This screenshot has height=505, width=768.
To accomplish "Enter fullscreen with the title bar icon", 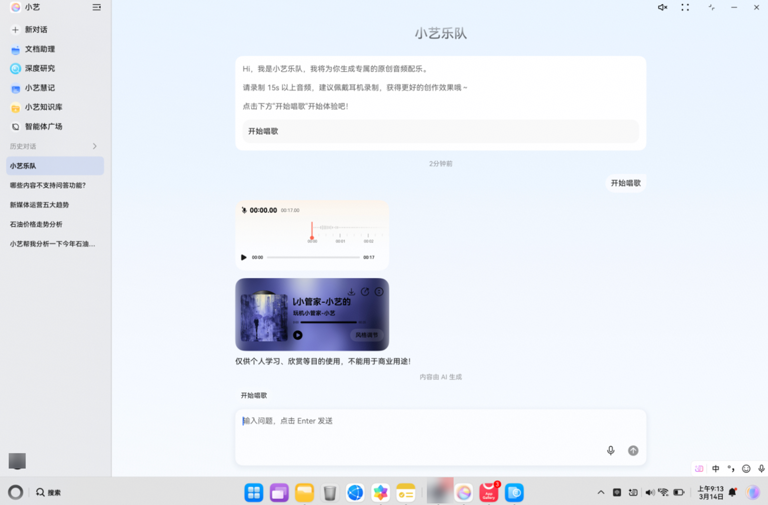I will pos(685,7).
